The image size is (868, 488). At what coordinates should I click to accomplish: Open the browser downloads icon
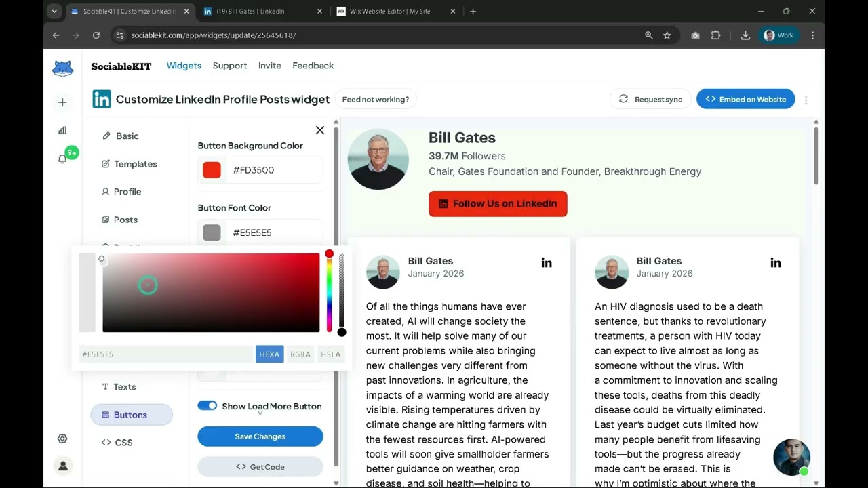click(745, 35)
